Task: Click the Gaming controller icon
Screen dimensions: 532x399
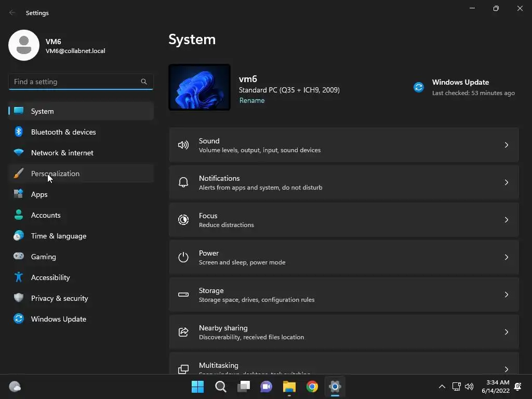Action: pos(19,256)
